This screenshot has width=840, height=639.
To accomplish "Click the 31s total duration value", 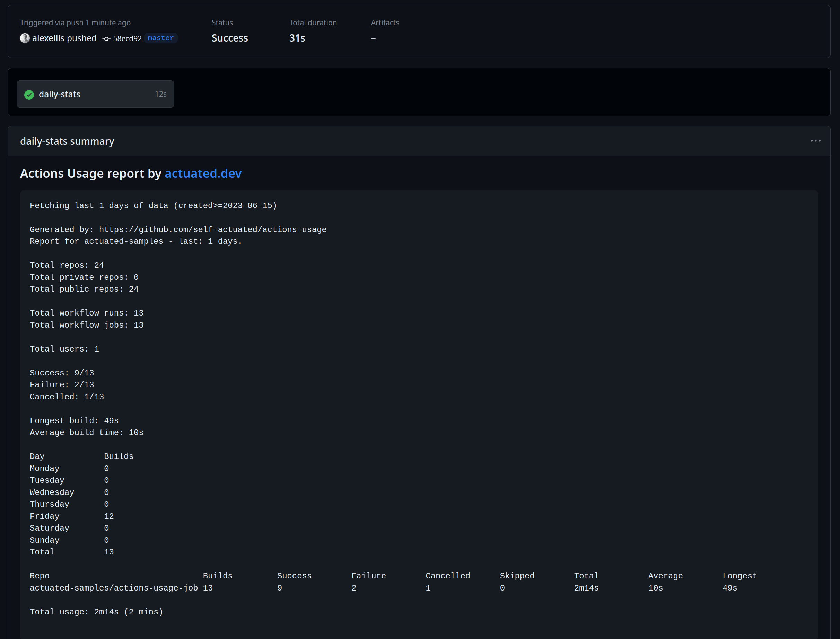I will [297, 38].
